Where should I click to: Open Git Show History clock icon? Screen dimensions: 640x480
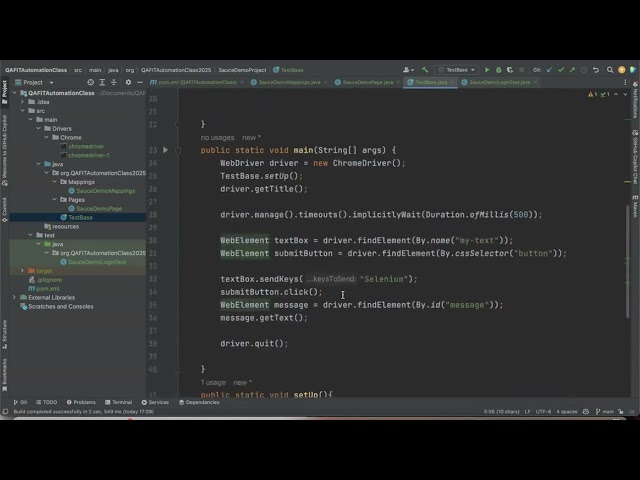584,70
